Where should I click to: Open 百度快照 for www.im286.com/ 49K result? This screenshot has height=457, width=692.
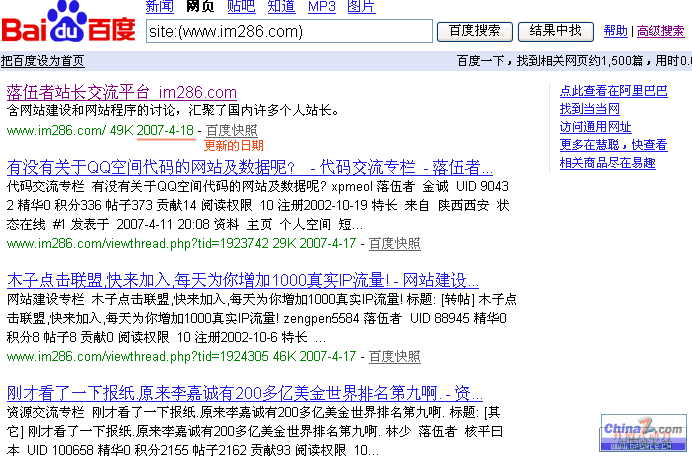tap(232, 130)
